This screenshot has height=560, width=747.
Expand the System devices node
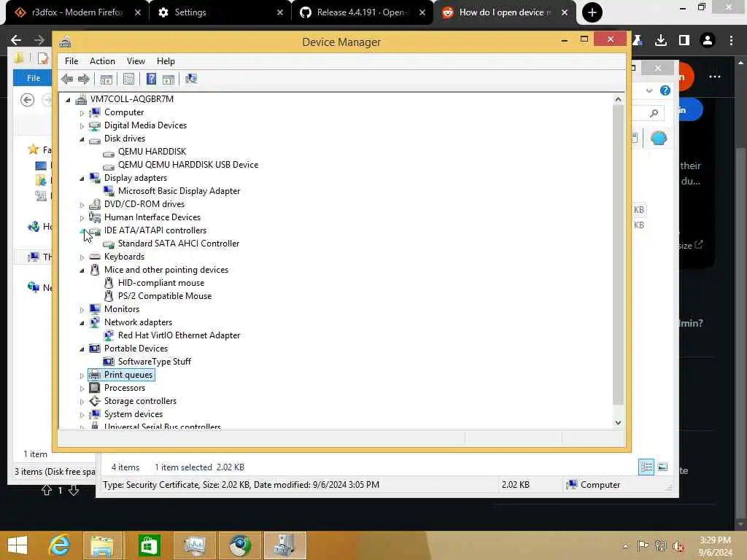82,415
